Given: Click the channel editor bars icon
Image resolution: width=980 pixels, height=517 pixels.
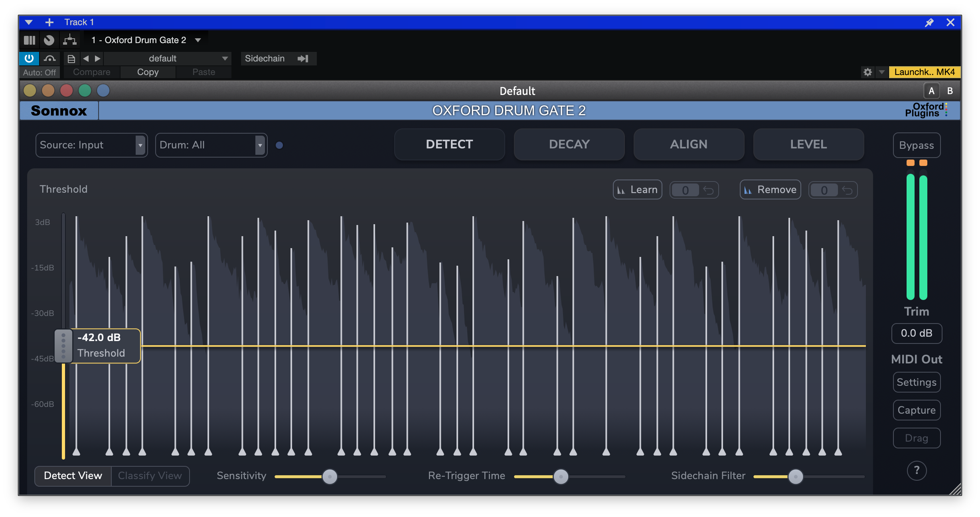Looking at the screenshot, I should (x=30, y=40).
